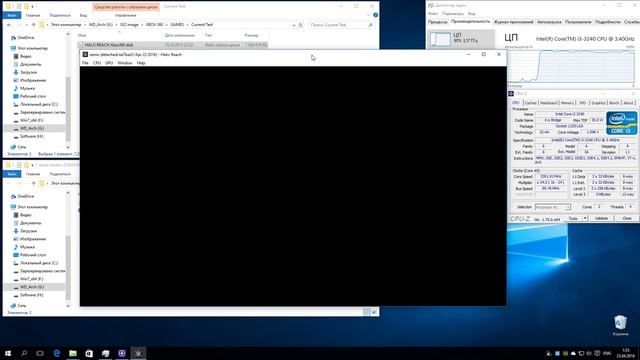
Task: Open Автозагрузка tab in Task Manager
Action: click(x=549, y=22)
